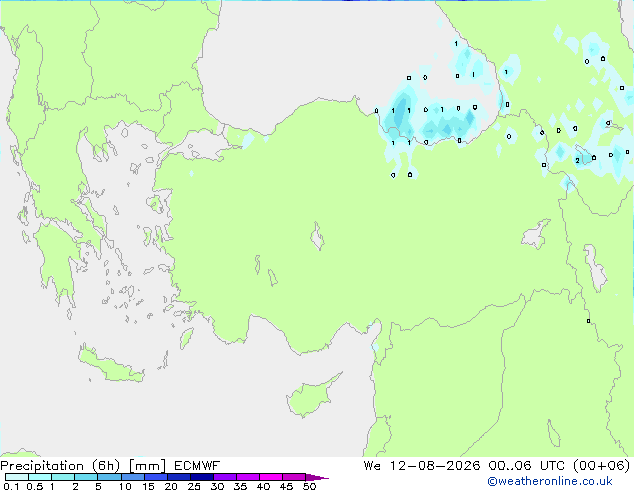The width and height of the screenshot is (634, 490).
Task: Click the island of Crete on the map
Action: tap(111, 366)
